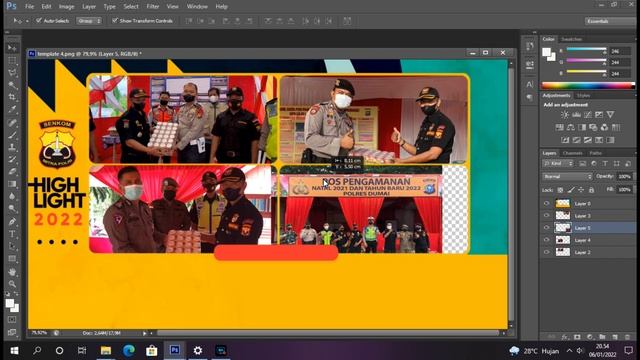Select the Eraser tool

coord(12,171)
